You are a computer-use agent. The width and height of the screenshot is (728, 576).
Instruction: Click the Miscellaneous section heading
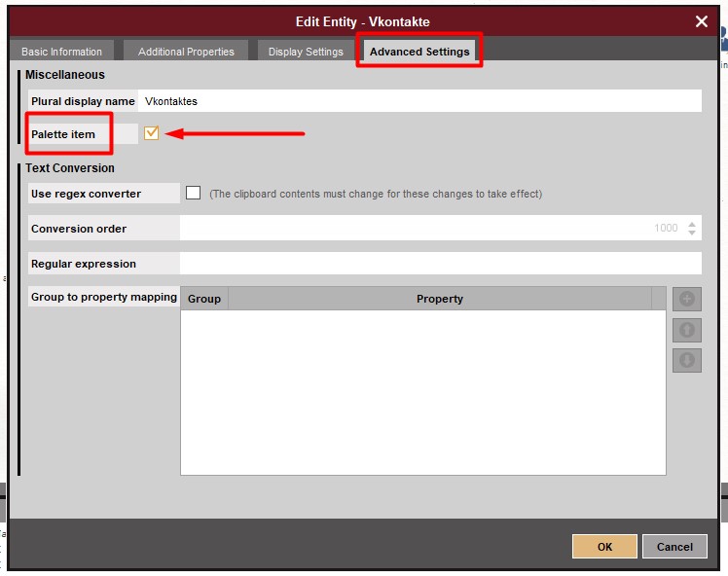click(x=65, y=75)
